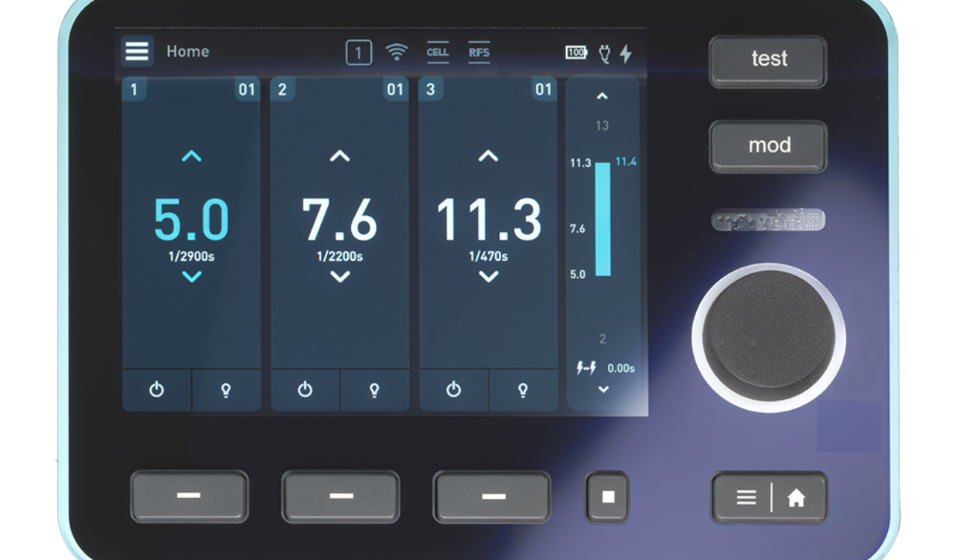Viewport: 956px width, 560px height.
Task: Click the cyan power range bar
Action: [603, 219]
